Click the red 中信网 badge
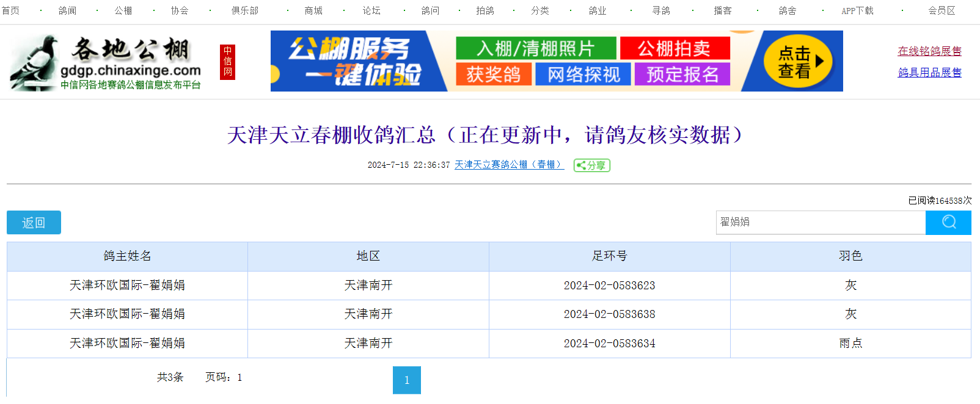The image size is (980, 404). [227, 62]
